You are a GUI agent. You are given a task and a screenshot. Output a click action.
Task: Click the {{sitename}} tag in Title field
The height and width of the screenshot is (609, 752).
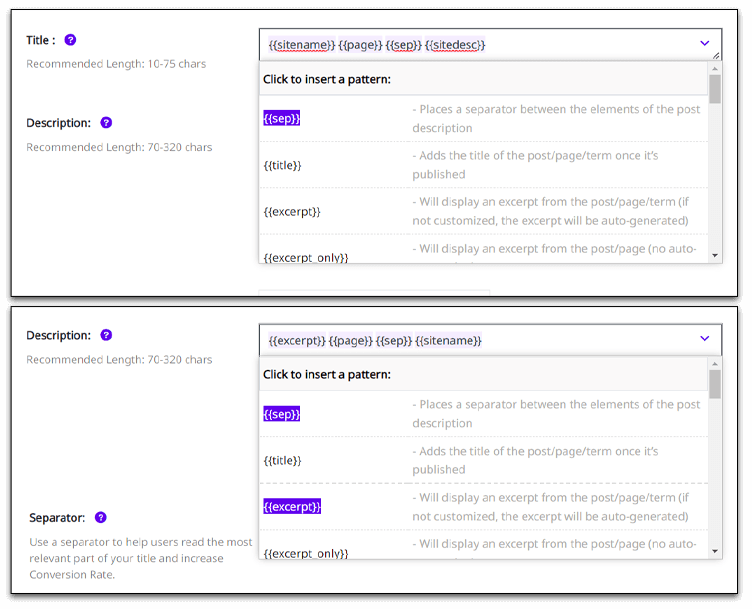point(302,45)
